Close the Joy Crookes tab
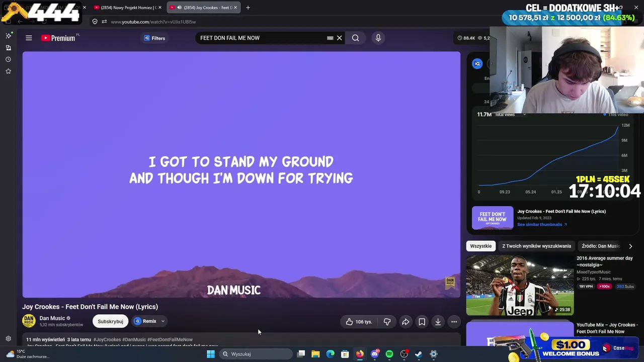 (x=235, y=8)
